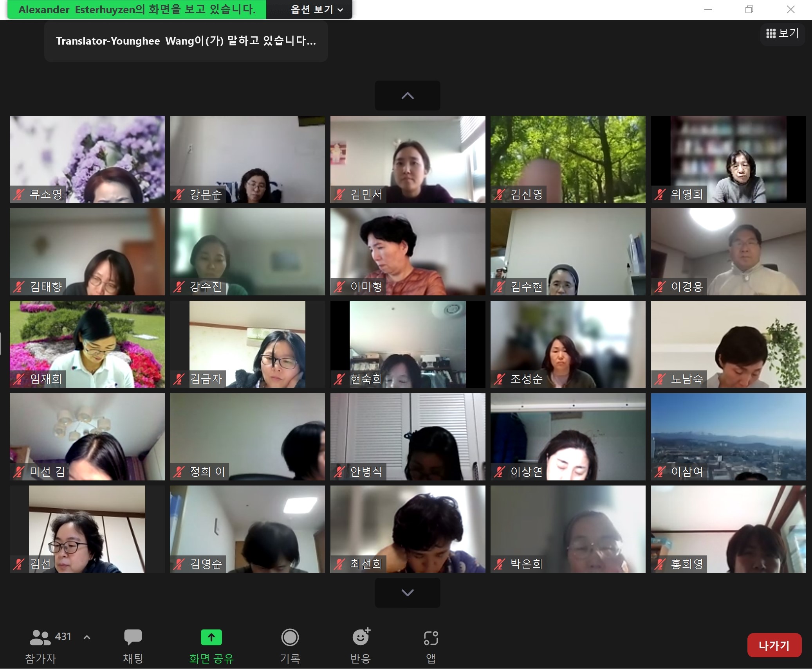Open 옵션 보기 dropdown
This screenshot has height=669, width=812.
click(316, 9)
